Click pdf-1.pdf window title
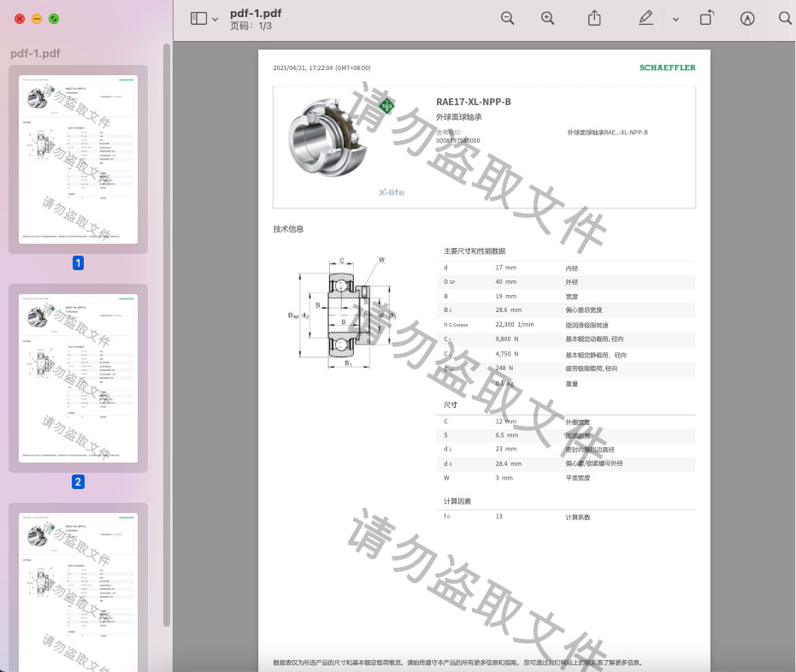 [x=256, y=13]
